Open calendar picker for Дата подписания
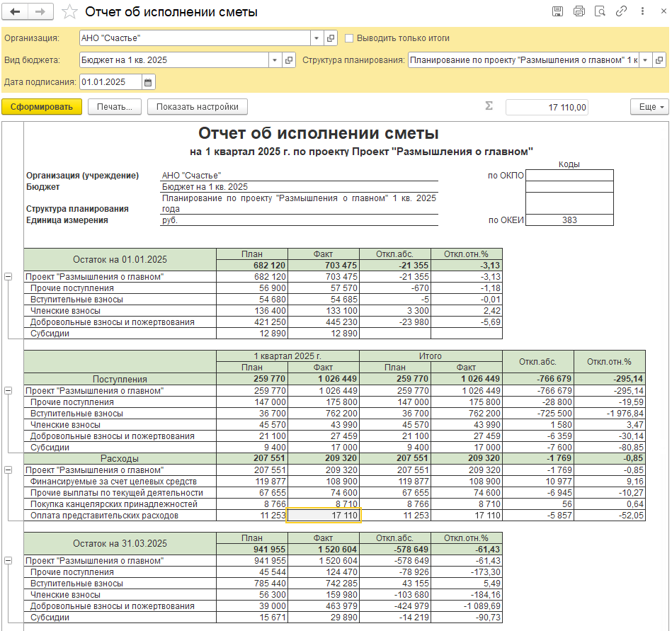The width and height of the screenshot is (672, 631). click(148, 82)
